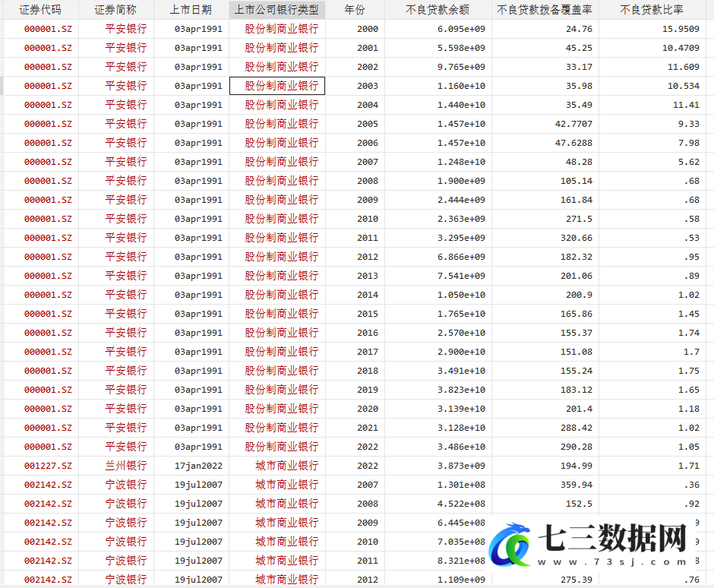Click the value 8.321e+08
714x588 pixels.
pyautogui.click(x=461, y=561)
